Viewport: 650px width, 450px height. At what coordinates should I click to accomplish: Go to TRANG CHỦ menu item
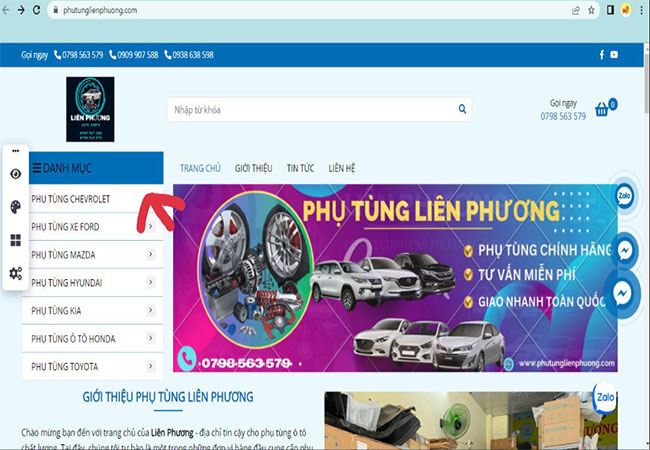[200, 168]
